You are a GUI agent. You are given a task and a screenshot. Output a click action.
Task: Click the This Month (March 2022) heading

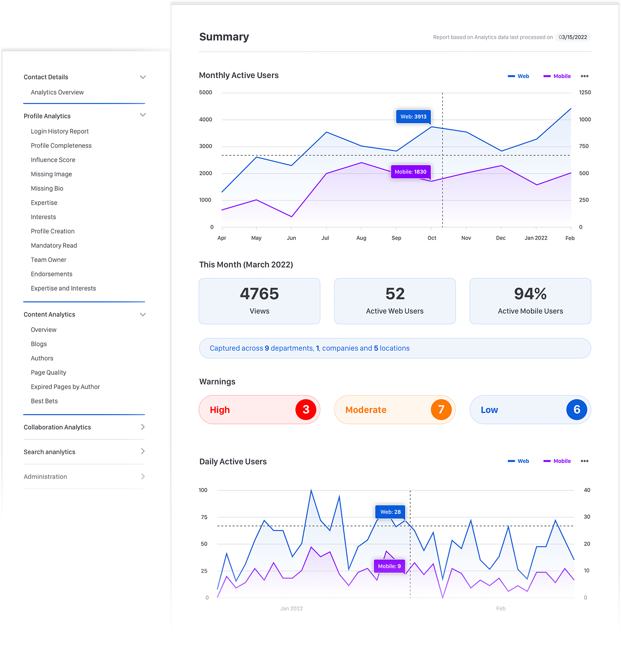(246, 265)
